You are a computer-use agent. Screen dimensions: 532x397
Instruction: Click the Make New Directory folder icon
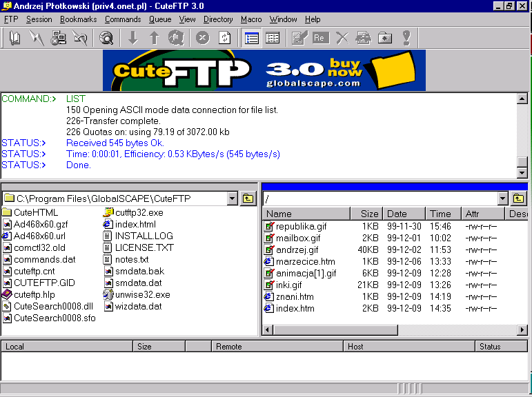(x=384, y=39)
